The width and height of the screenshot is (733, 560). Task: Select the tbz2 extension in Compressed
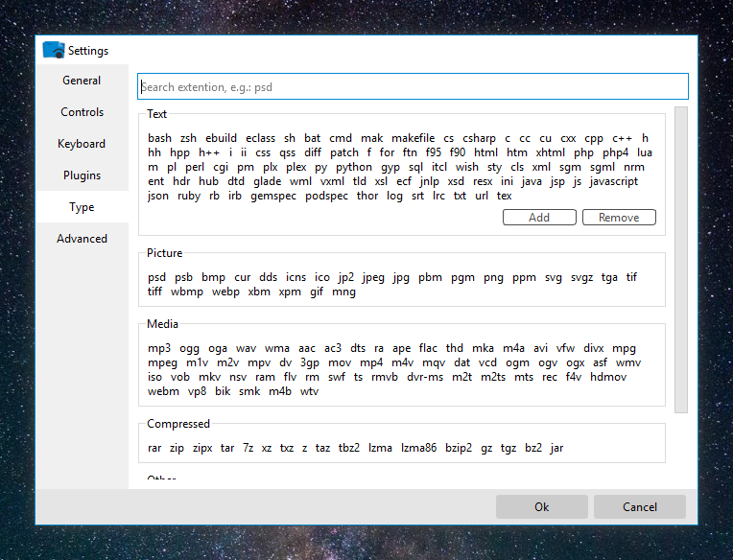pyautogui.click(x=348, y=449)
